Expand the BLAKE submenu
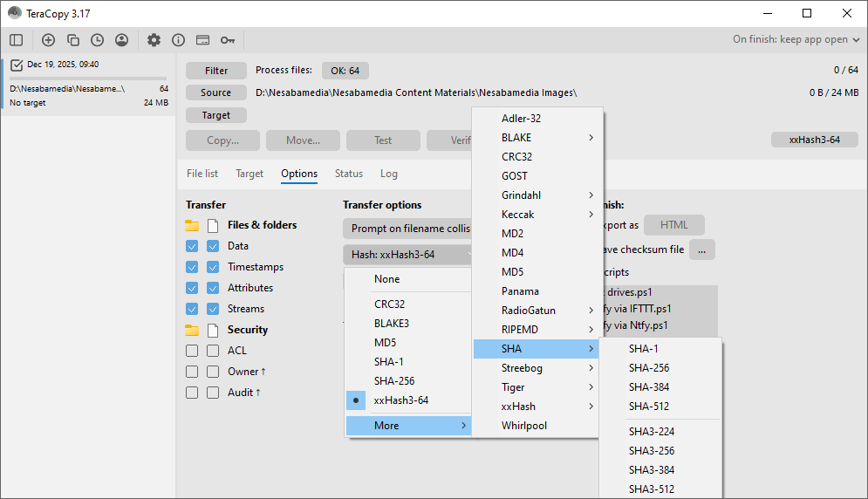 point(537,138)
